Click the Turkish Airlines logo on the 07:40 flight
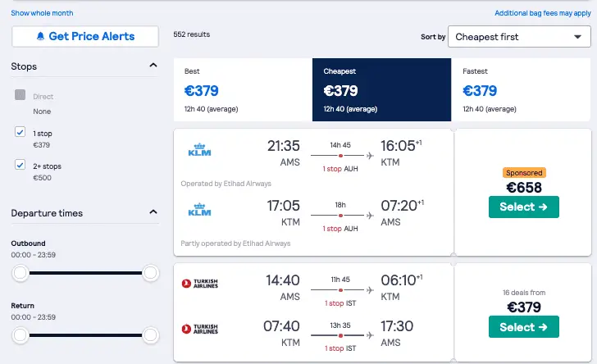 200,329
